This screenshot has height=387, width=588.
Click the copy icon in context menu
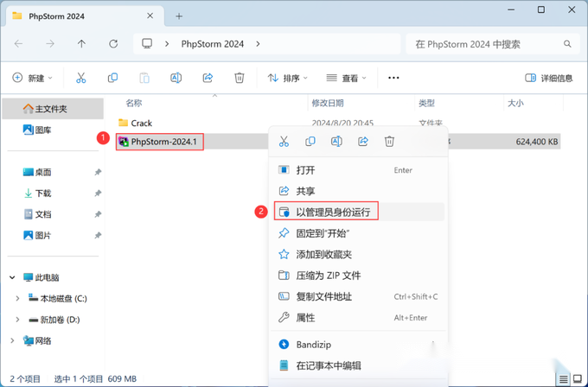pos(310,142)
